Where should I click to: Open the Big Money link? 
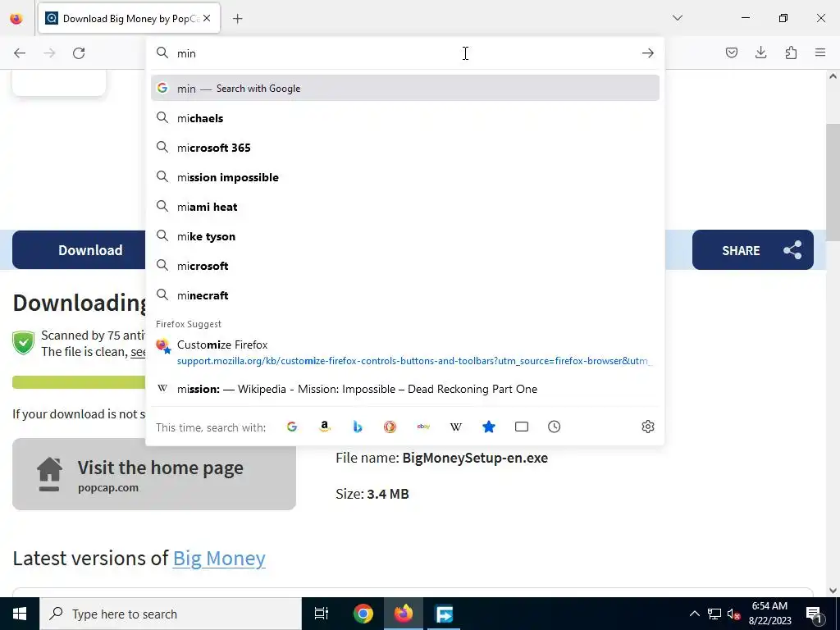(x=219, y=558)
